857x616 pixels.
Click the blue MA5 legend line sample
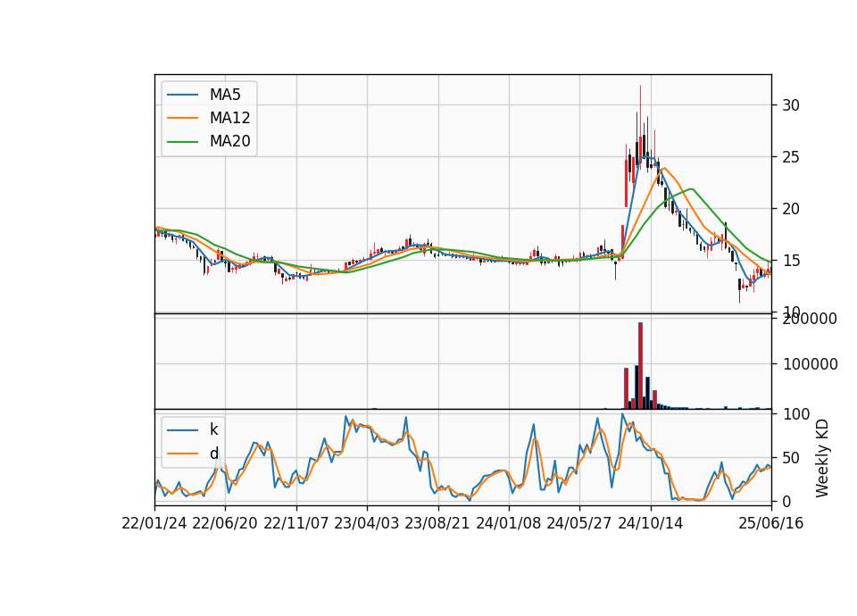coord(182,95)
